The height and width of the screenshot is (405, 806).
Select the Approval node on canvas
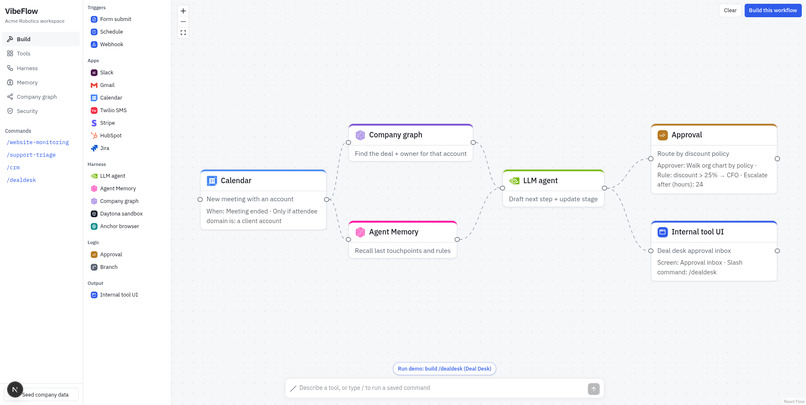coord(714,158)
